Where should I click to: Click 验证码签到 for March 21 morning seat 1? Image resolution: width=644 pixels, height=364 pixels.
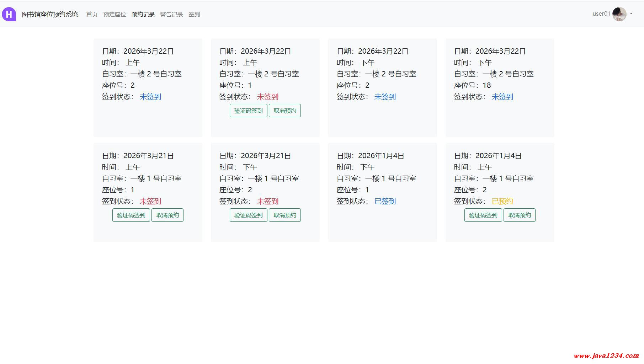click(x=131, y=215)
